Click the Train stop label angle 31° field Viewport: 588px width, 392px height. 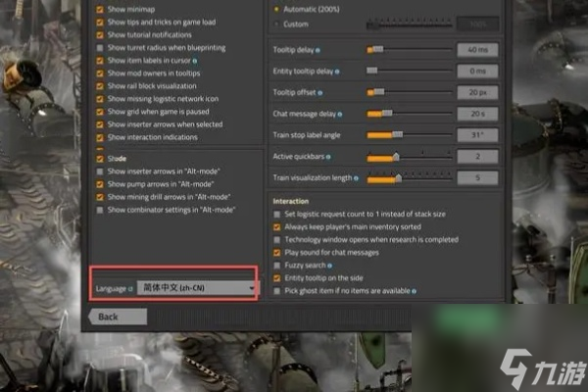click(x=477, y=135)
